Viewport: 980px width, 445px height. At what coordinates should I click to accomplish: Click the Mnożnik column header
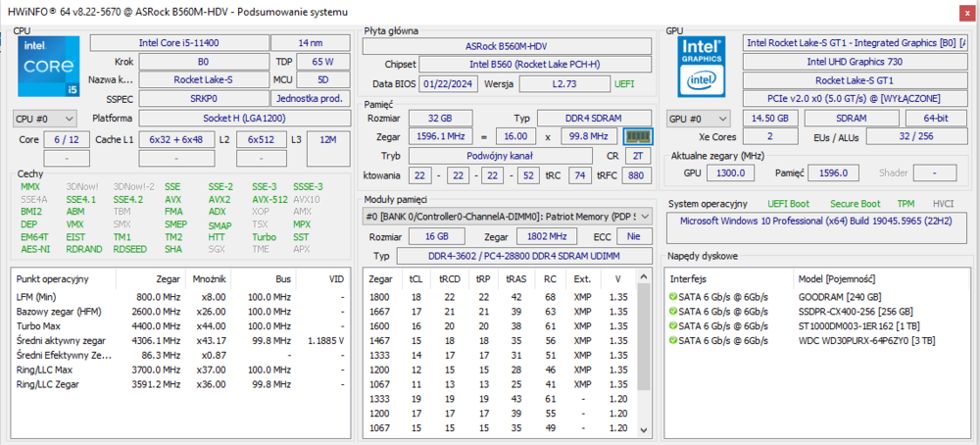(208, 278)
